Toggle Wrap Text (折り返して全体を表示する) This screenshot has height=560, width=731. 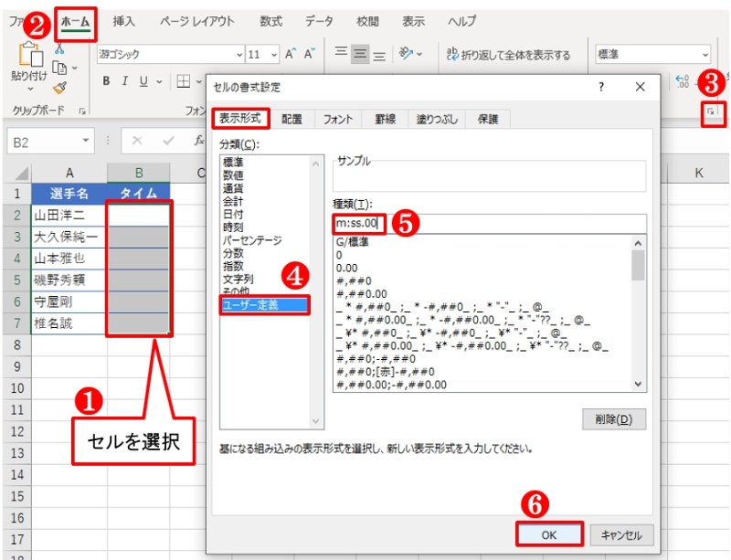pyautogui.click(x=508, y=55)
